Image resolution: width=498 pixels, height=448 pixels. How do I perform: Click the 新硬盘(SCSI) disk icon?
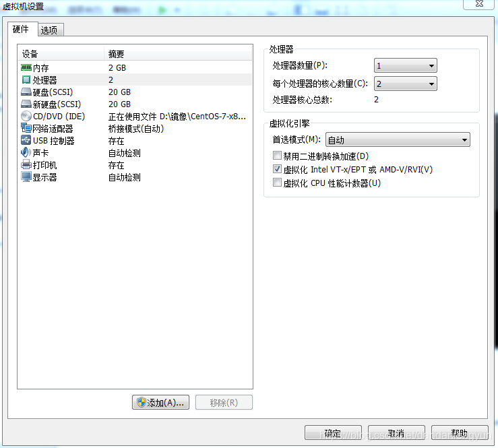(x=26, y=104)
